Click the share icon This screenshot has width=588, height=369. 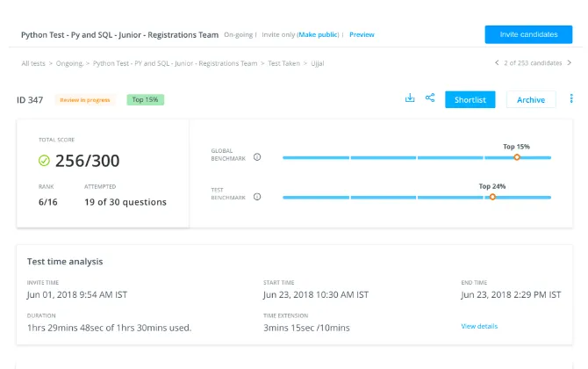tap(430, 98)
